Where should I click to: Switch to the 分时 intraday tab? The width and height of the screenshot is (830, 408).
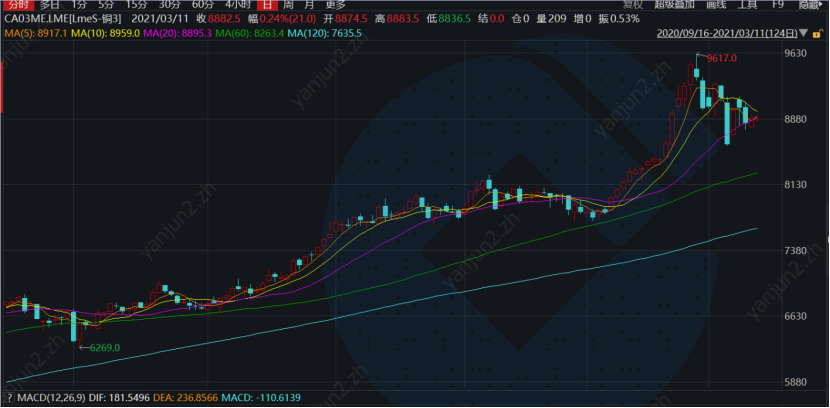pos(18,5)
